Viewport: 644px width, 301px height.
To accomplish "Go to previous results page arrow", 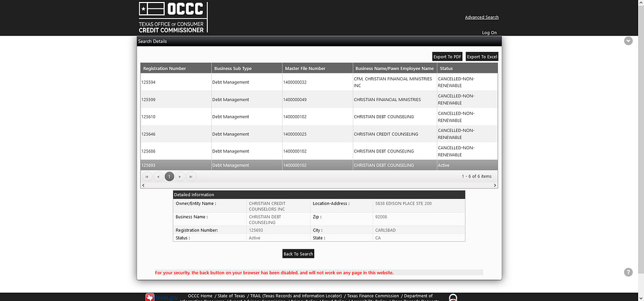I will click(x=158, y=176).
